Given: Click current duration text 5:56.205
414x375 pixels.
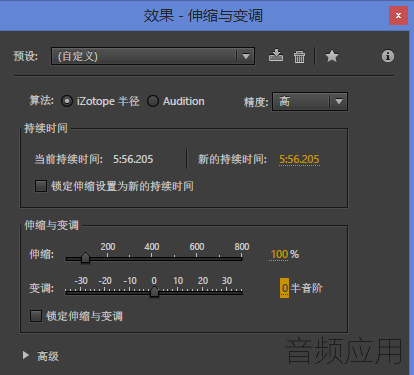Looking at the screenshot, I should click(133, 159).
